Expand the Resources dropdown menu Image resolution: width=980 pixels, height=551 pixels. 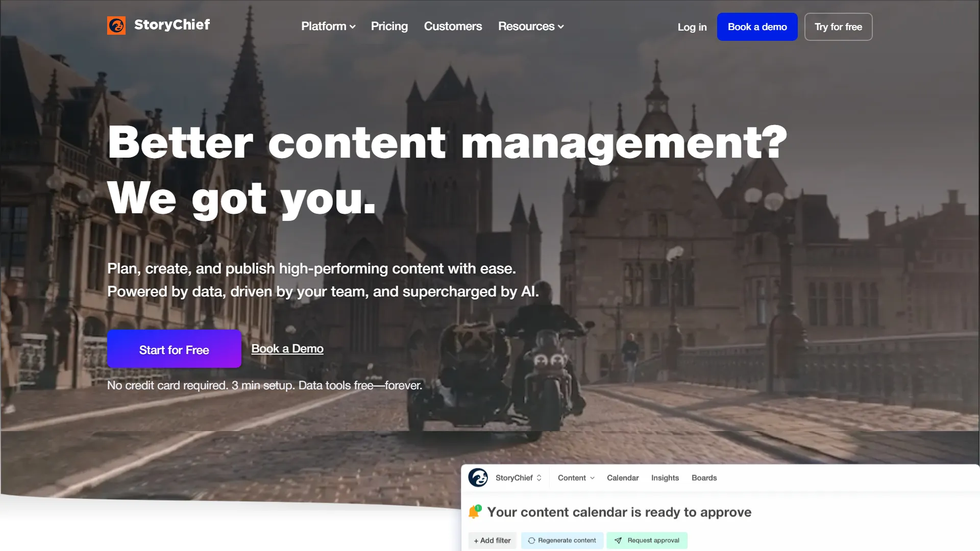531,27
